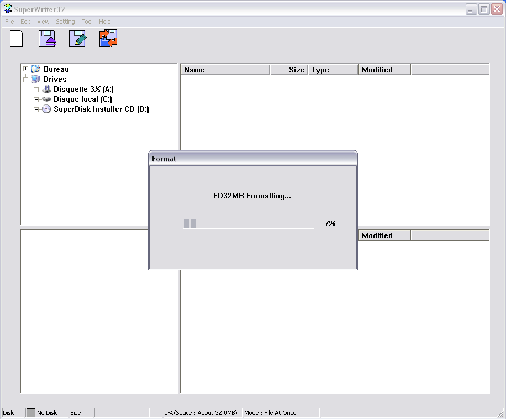This screenshot has height=420, width=506.
Task: Expand the Disquette 3½ (A:) node
Action: (x=36, y=90)
